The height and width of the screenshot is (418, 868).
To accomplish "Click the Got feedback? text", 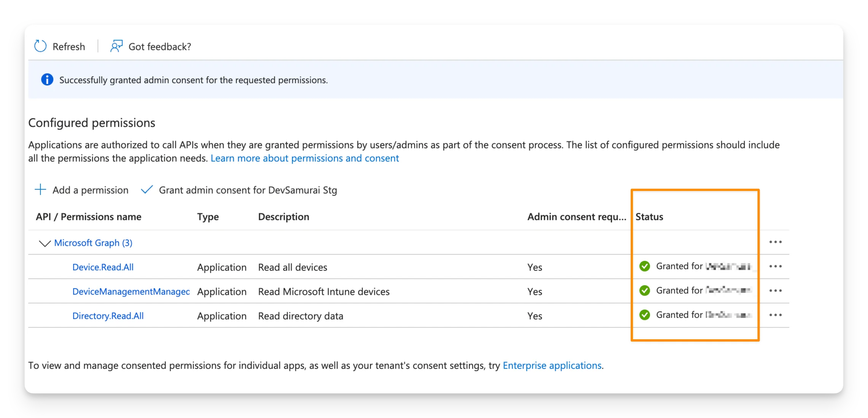I will point(160,46).
